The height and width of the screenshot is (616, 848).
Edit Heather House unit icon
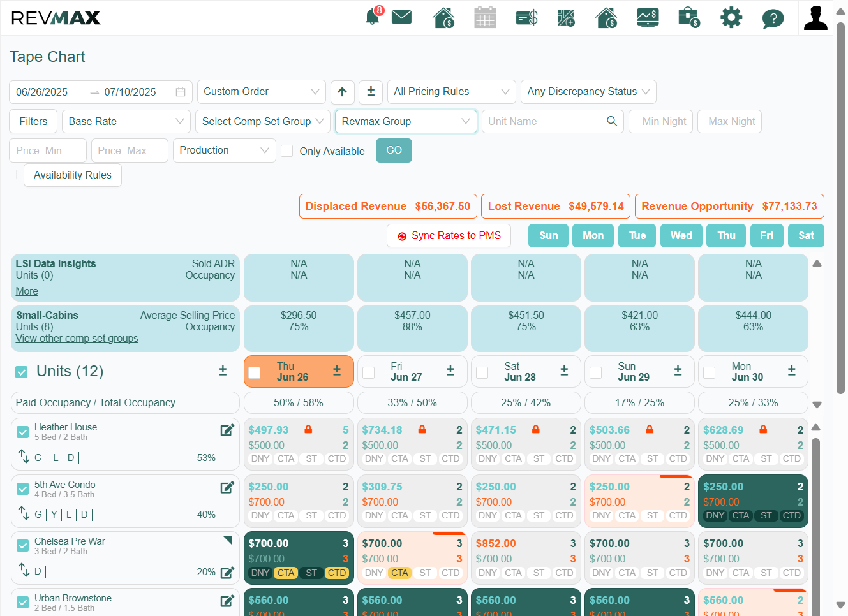pyautogui.click(x=227, y=430)
